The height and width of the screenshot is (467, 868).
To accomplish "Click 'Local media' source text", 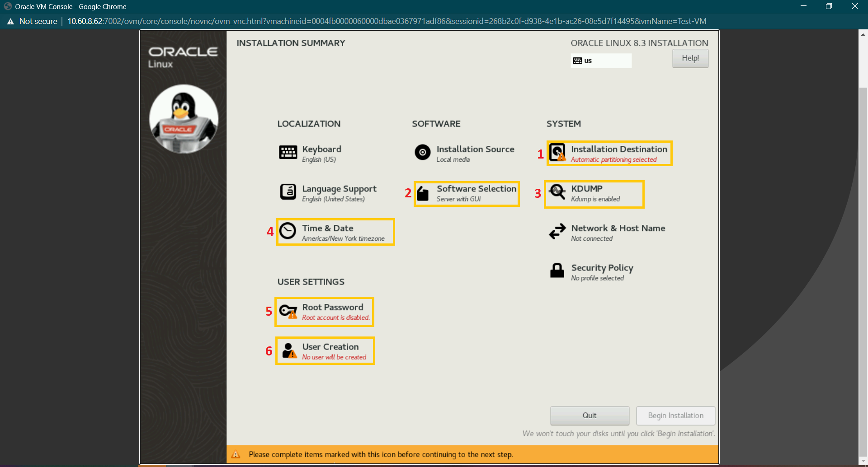I will 453,159.
